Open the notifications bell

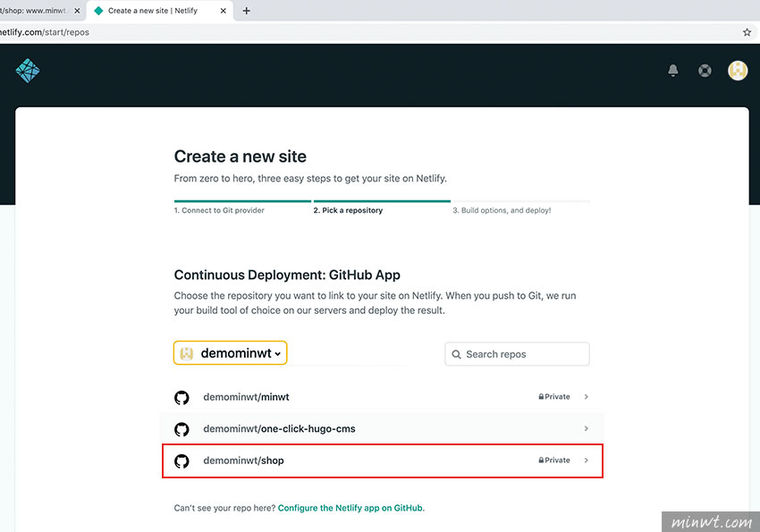point(672,71)
